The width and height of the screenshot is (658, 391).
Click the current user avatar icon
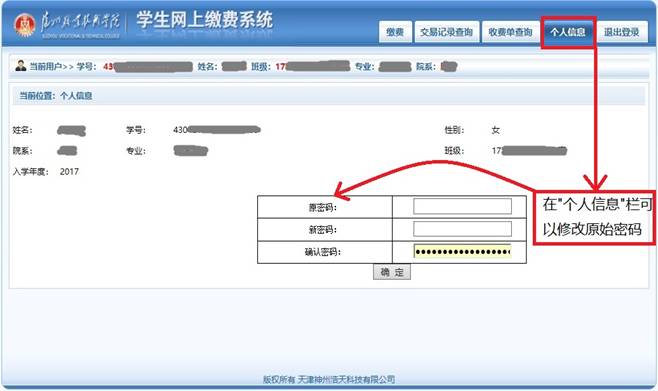21,66
